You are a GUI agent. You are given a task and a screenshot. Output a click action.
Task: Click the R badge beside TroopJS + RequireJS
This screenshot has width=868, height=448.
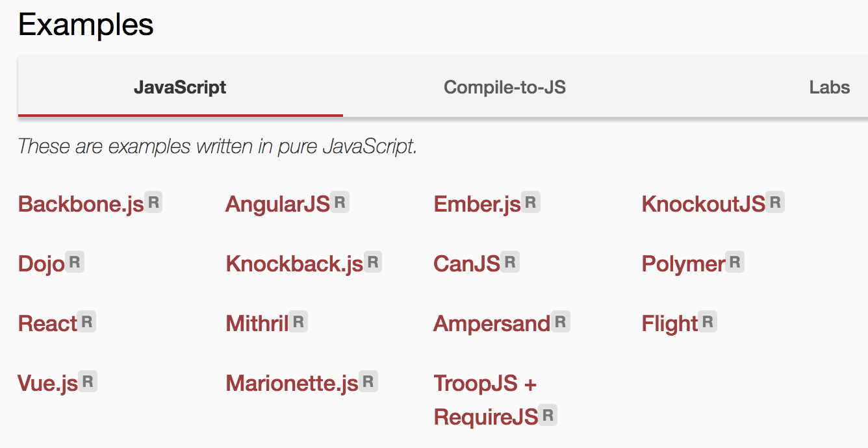pos(548,414)
